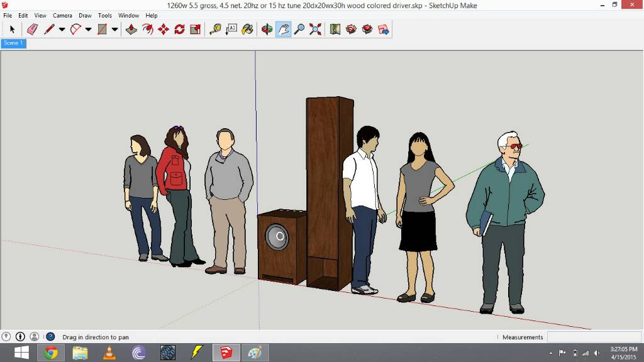Switch to the Scene 1 tab
The width and height of the screenshot is (644, 362).
(x=14, y=43)
